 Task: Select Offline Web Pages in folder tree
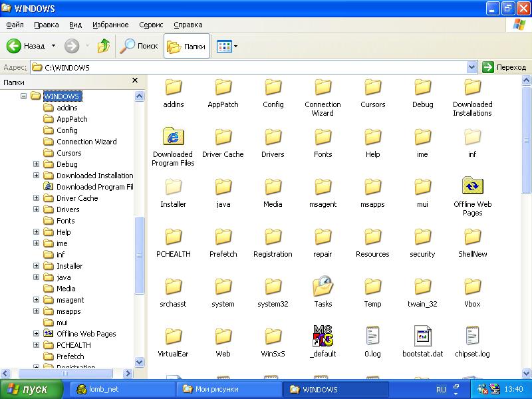pyautogui.click(x=86, y=334)
